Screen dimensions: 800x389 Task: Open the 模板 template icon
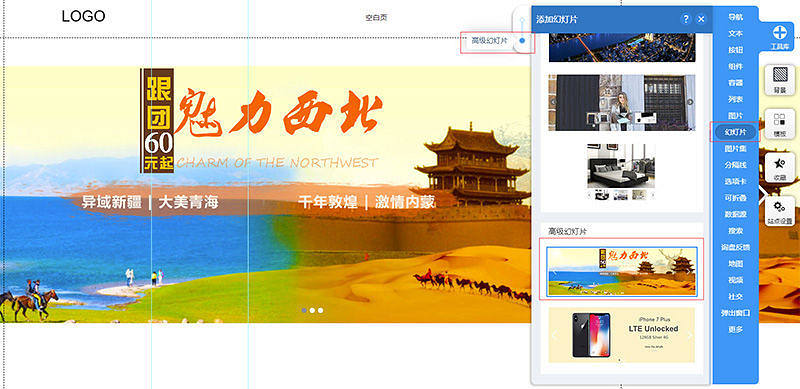click(779, 123)
